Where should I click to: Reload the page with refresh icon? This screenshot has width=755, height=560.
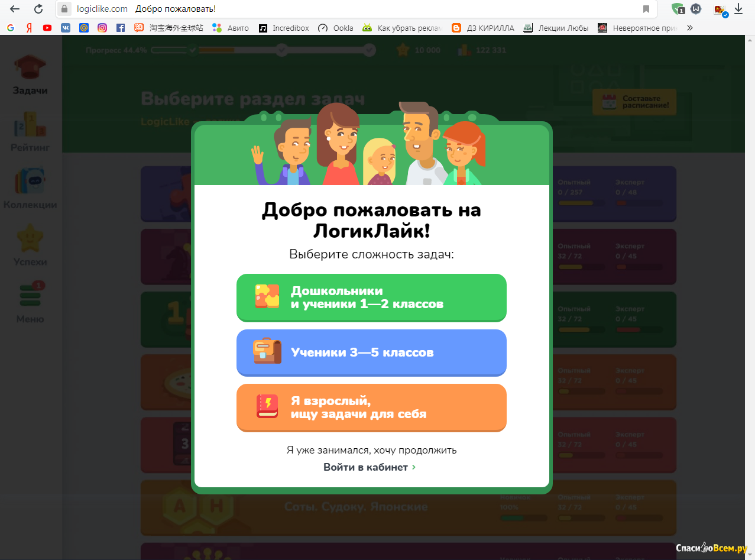[x=38, y=9]
